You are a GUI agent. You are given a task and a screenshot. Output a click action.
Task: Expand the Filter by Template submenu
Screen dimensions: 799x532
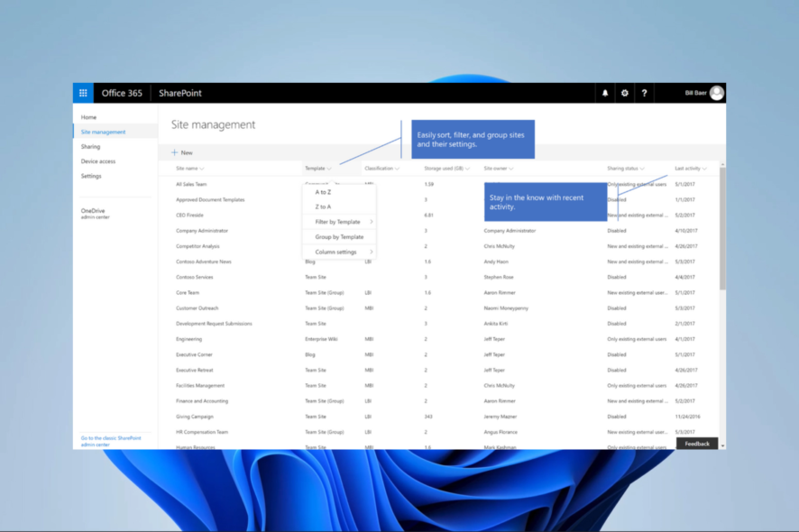click(340, 222)
